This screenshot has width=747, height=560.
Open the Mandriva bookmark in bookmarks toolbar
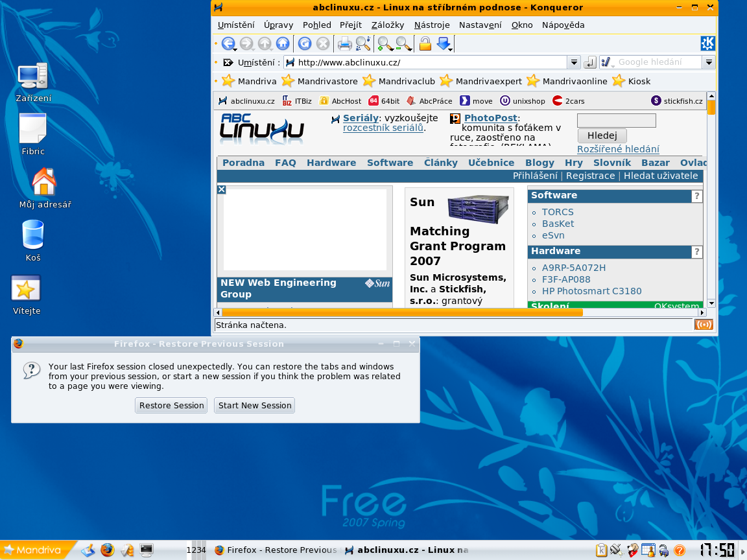pos(250,81)
